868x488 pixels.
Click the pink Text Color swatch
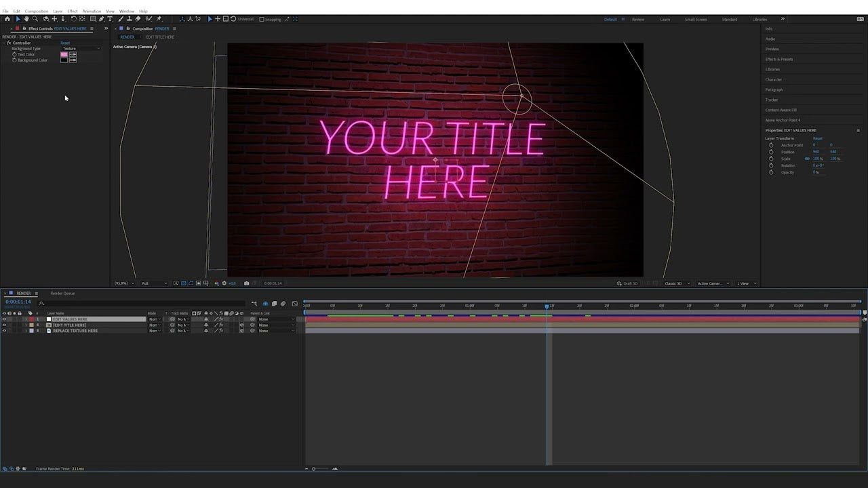pos(64,54)
